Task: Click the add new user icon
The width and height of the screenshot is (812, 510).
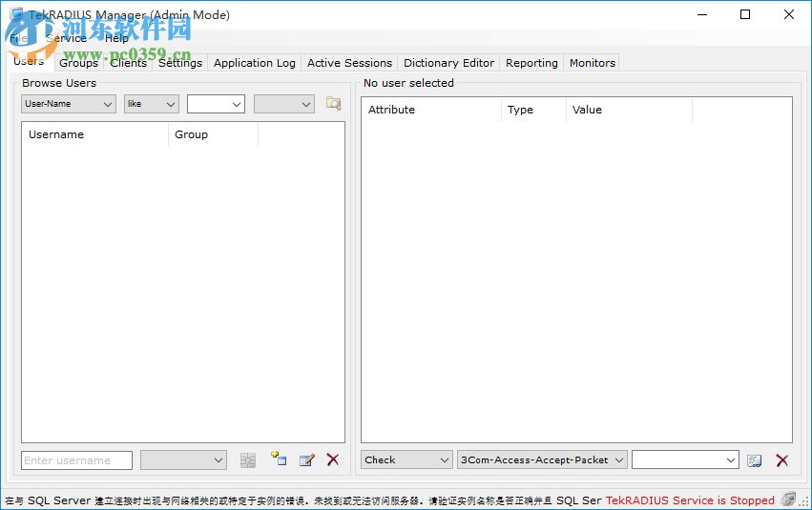Action: [x=279, y=459]
